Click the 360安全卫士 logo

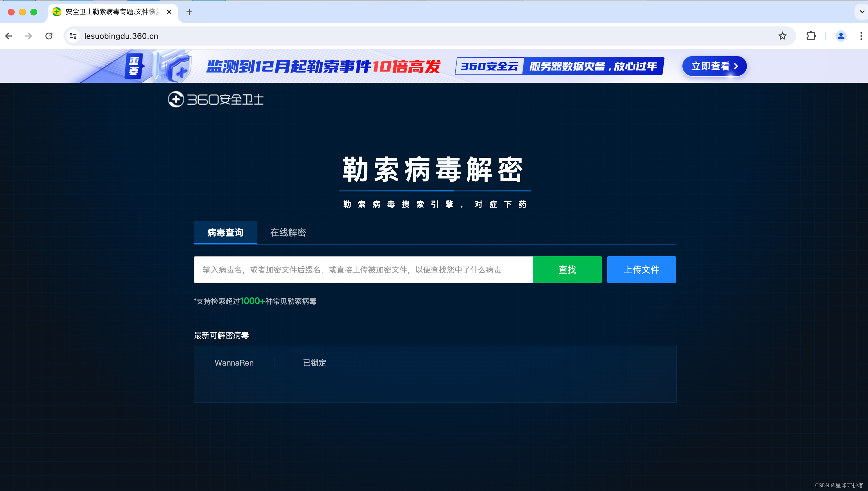coord(216,100)
